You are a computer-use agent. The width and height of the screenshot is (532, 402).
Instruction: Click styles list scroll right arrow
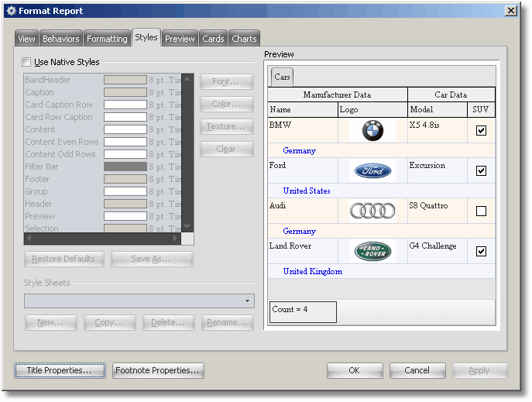(175, 239)
